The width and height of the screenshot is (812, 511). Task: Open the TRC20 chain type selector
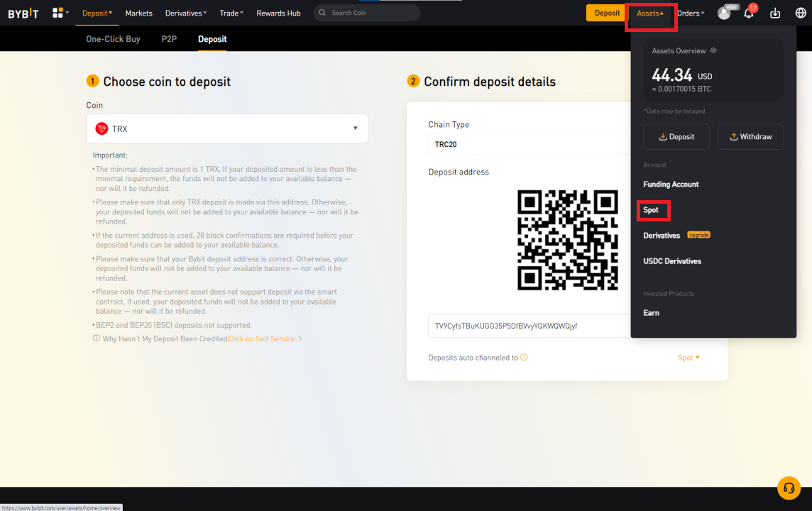pos(530,144)
